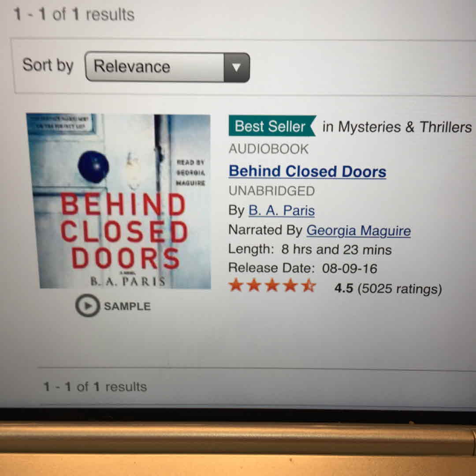Open the Behind Closed Doors title link
The height and width of the screenshot is (476, 476).
click(307, 171)
